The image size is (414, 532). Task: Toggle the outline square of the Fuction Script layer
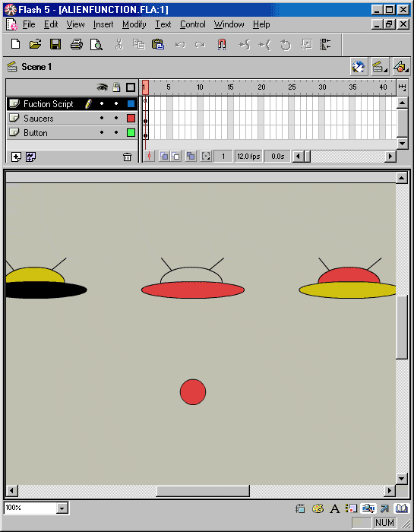(x=131, y=104)
